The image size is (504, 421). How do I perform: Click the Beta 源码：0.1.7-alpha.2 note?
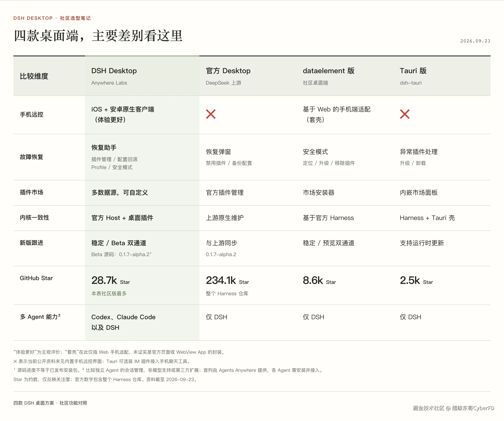pyautogui.click(x=121, y=254)
